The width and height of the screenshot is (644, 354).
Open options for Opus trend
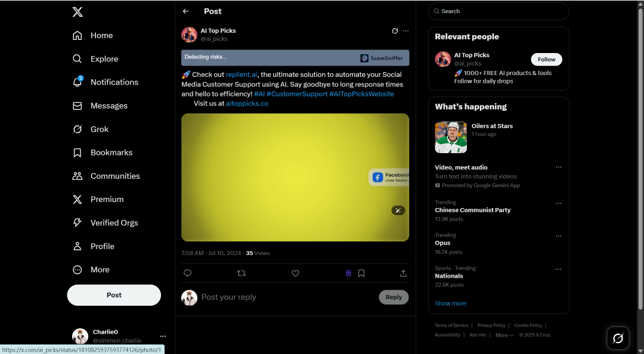[x=558, y=236]
